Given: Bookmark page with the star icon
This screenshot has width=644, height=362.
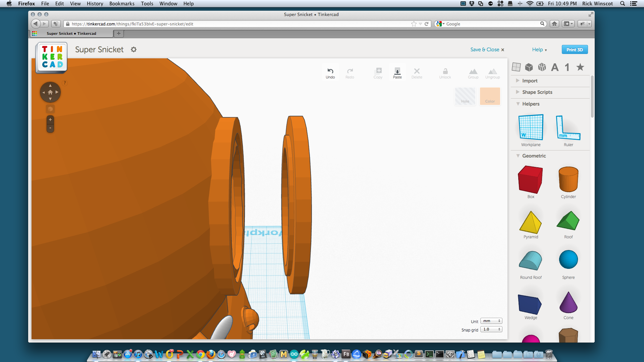Looking at the screenshot, I should [414, 24].
